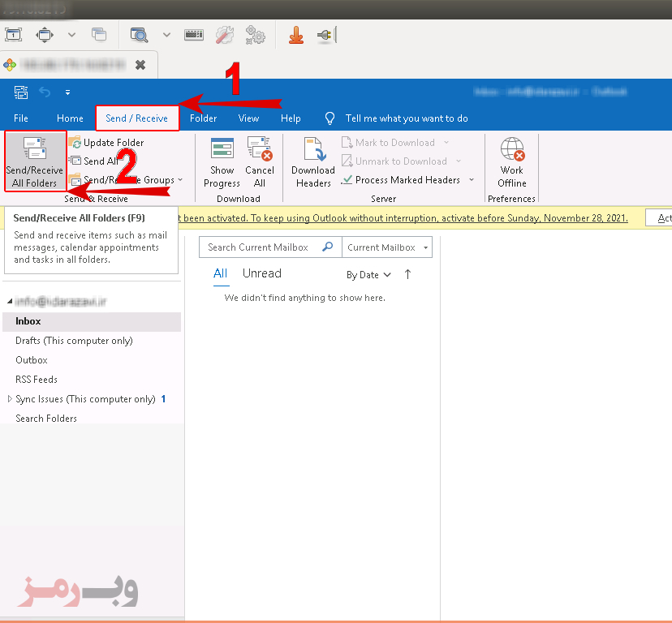
Task: Open dropdown next to fit-window icon
Action: pos(72,35)
